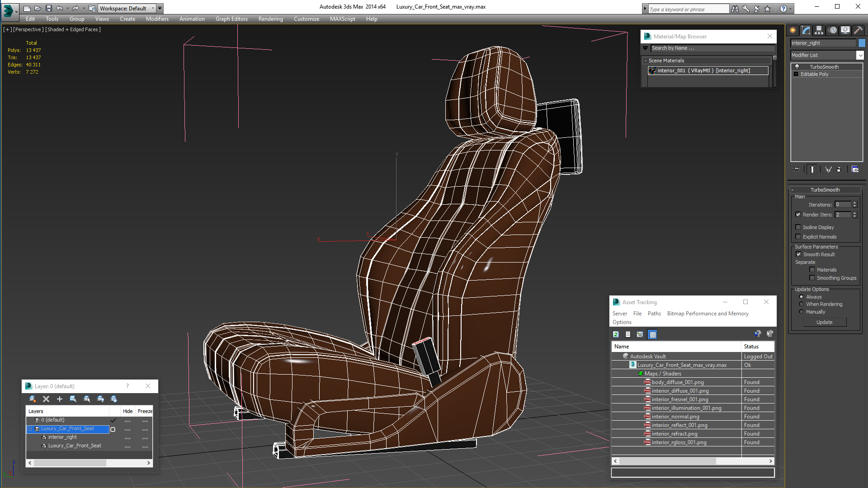Open the Hierarchy command panel tab

click(819, 30)
